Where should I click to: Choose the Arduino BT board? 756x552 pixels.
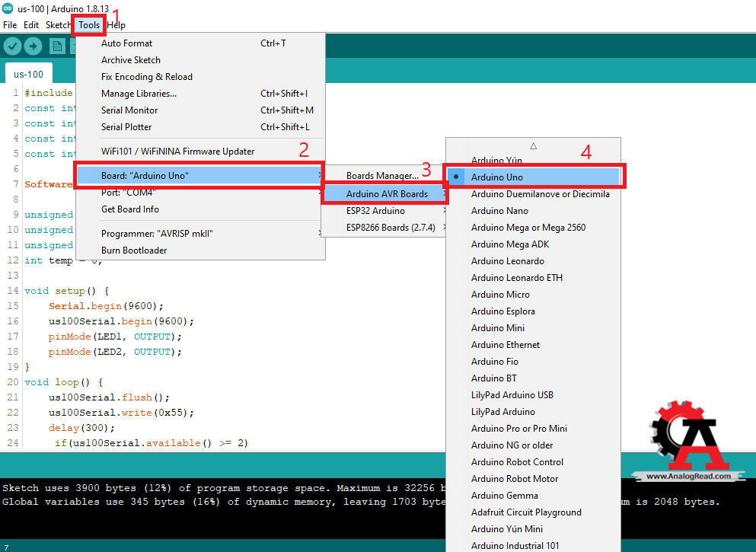pos(533,378)
